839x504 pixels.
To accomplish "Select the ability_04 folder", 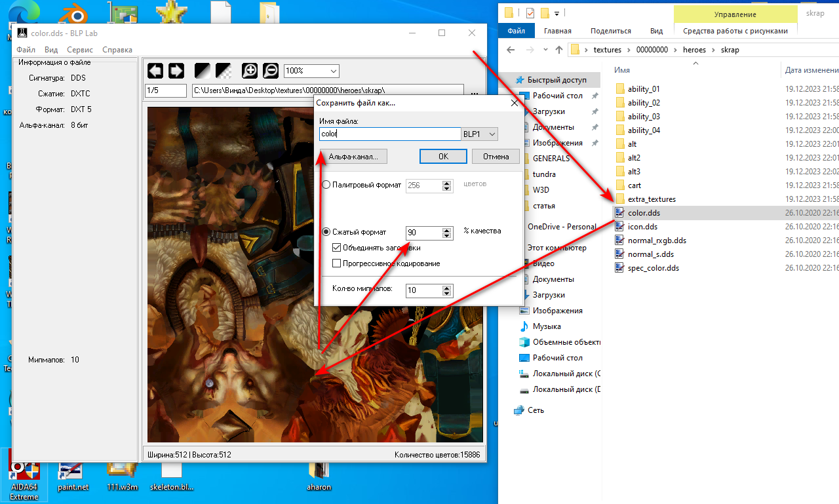I will (x=644, y=130).
